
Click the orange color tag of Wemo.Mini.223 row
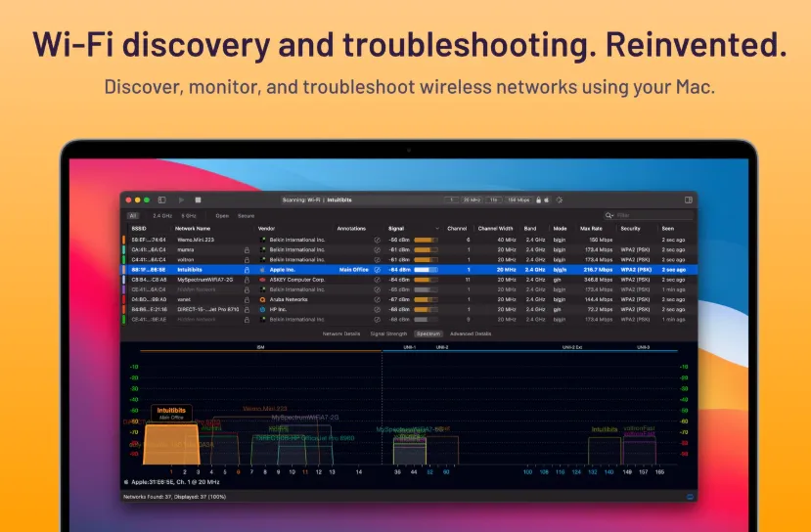(123, 240)
